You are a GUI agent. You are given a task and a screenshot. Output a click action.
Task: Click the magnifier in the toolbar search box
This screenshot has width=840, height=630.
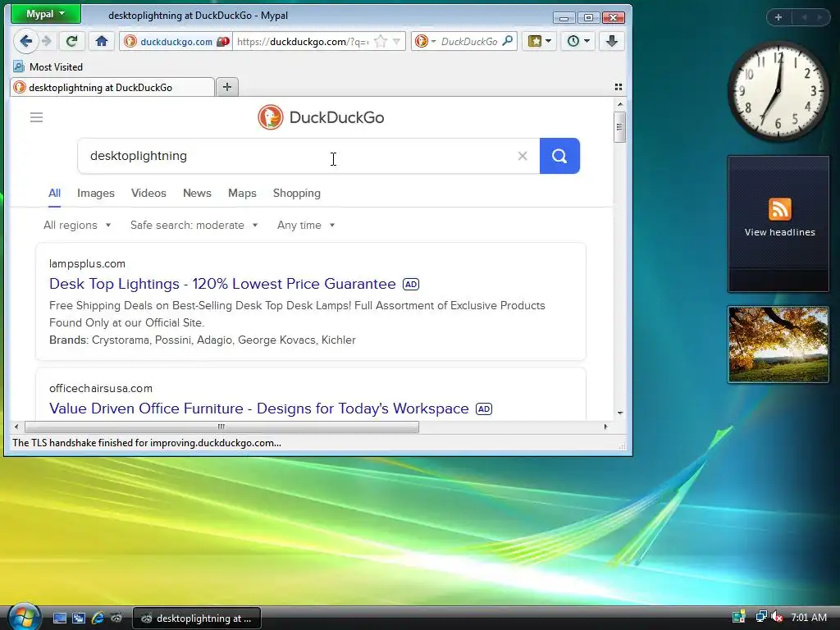tap(507, 41)
